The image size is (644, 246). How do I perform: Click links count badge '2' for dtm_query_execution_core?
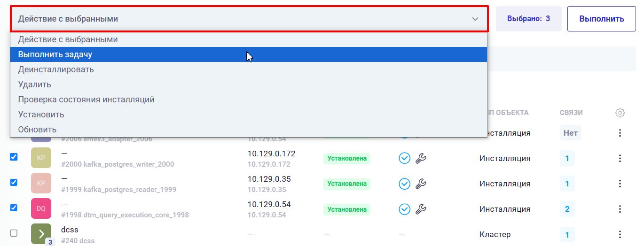point(567,209)
